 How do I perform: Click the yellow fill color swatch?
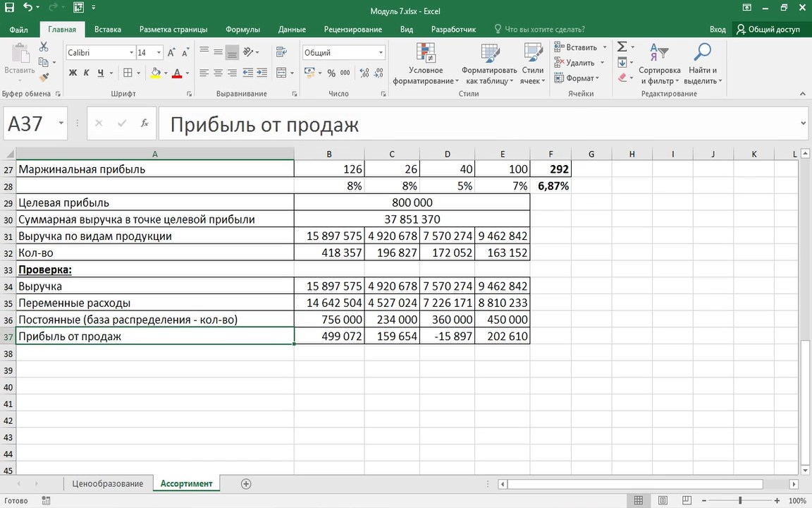pyautogui.click(x=156, y=73)
